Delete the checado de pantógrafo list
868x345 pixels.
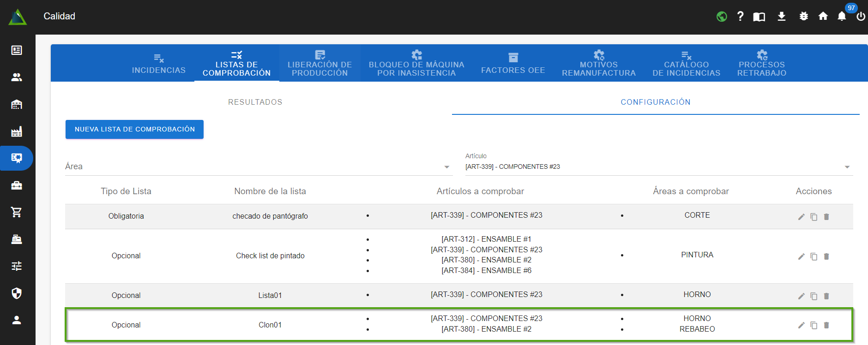click(x=826, y=217)
